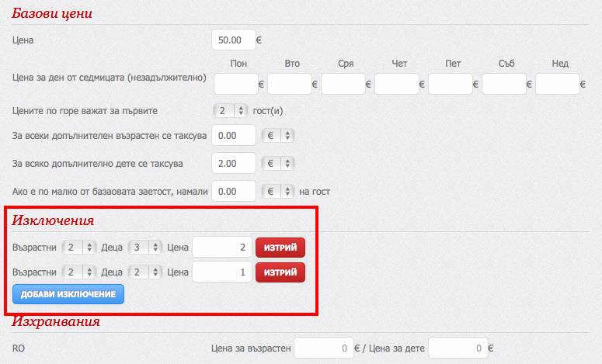Open currency dropdown before 'на гост'
The width and height of the screenshot is (602, 364).
[278, 192]
